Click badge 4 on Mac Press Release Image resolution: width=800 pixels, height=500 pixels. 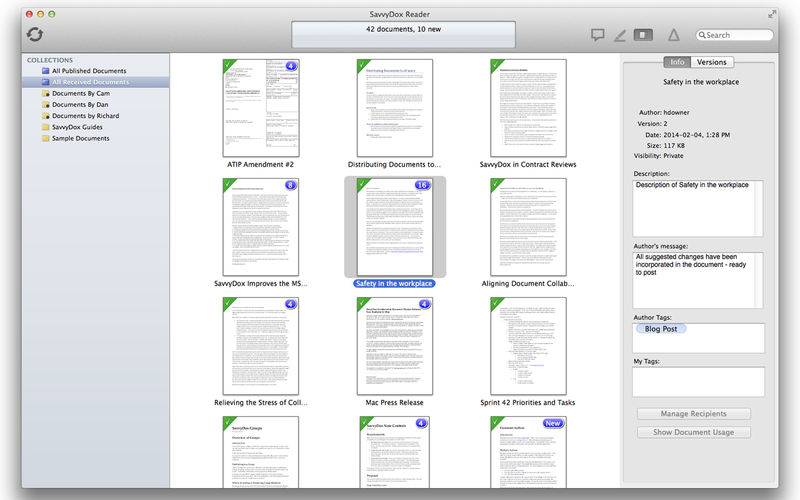pyautogui.click(x=424, y=304)
